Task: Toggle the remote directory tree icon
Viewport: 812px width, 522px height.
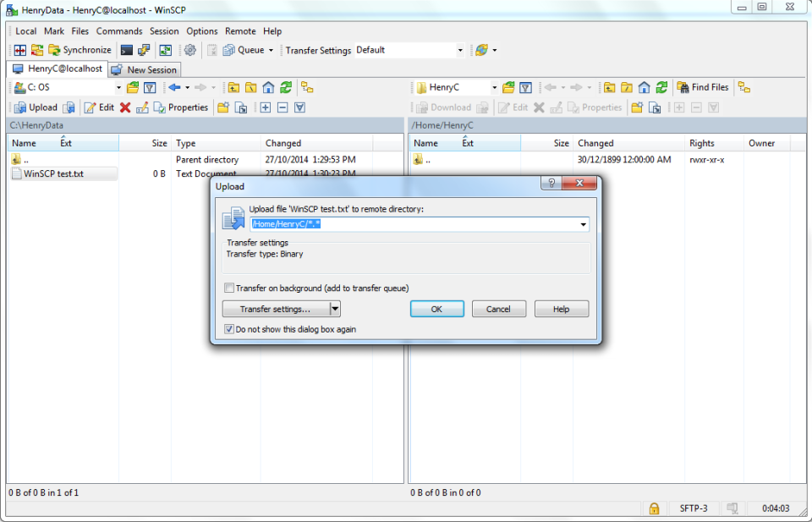Action: [x=744, y=87]
